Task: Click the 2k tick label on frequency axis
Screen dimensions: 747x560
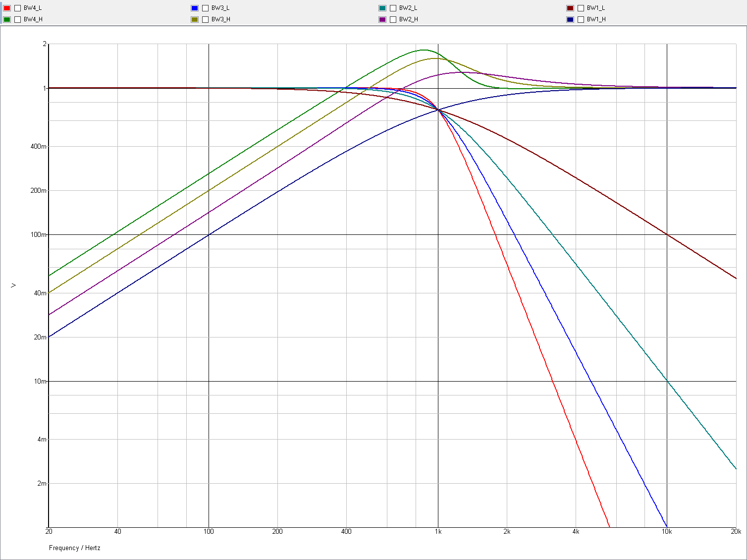Action: click(x=507, y=532)
